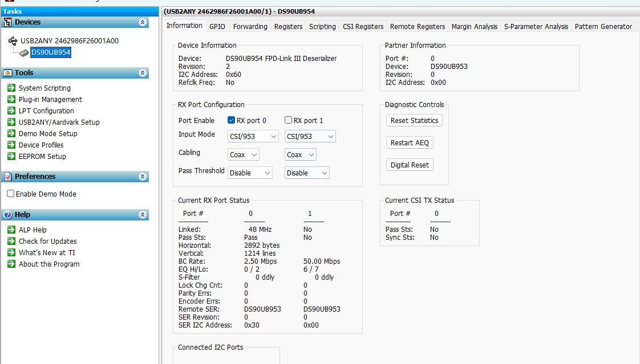Click the green arrow icon beside Check for Updates

click(11, 241)
